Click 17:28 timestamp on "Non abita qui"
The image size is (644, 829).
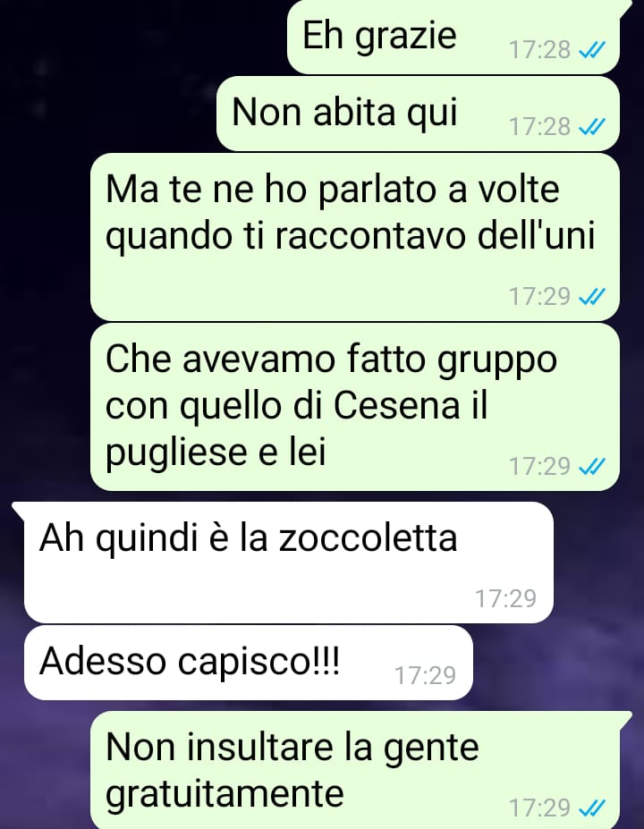coord(540,127)
